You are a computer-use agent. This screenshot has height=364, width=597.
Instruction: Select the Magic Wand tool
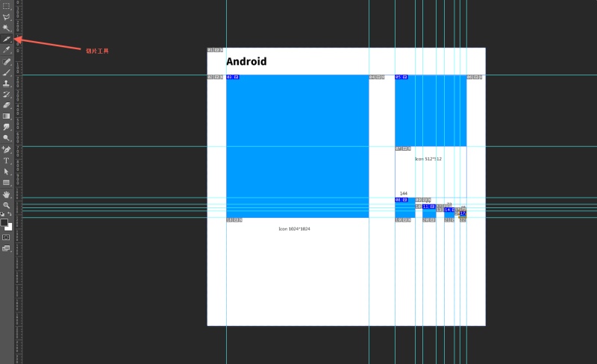coord(6,28)
